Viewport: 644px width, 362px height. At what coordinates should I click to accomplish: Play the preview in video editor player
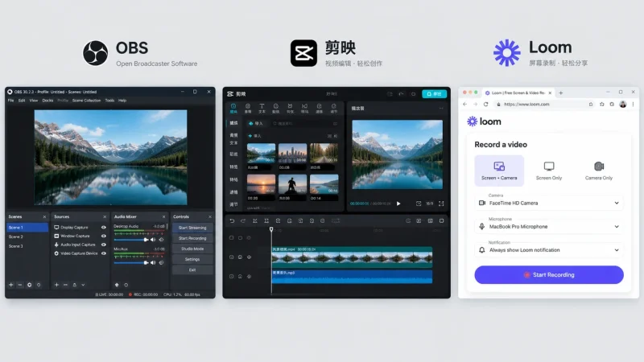(398, 204)
